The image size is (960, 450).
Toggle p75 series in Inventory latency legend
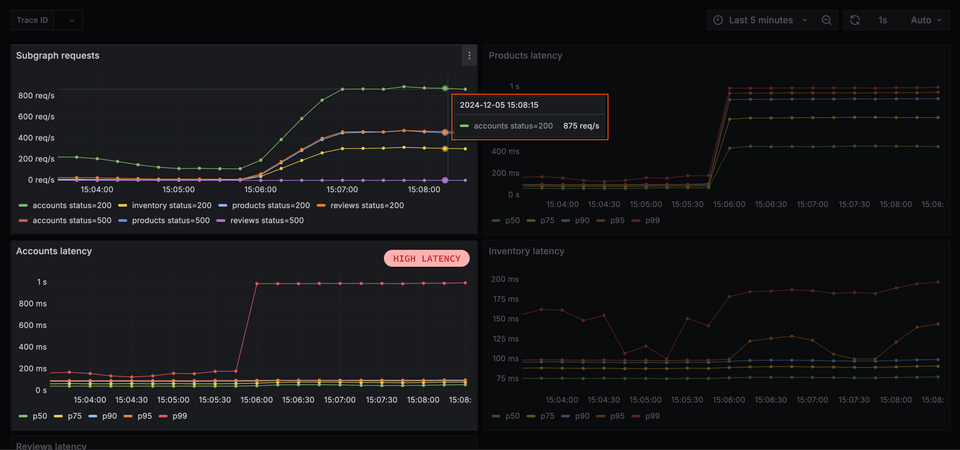[540, 416]
